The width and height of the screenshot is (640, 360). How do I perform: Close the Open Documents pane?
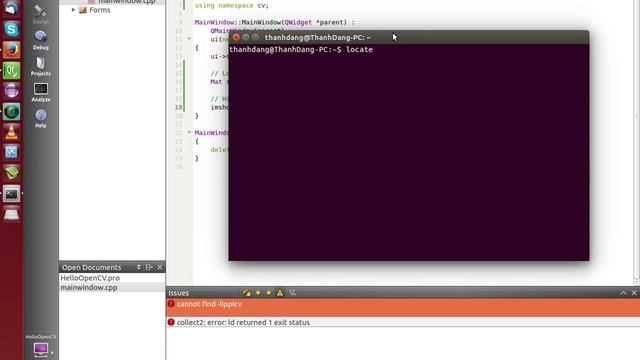[x=160, y=267]
